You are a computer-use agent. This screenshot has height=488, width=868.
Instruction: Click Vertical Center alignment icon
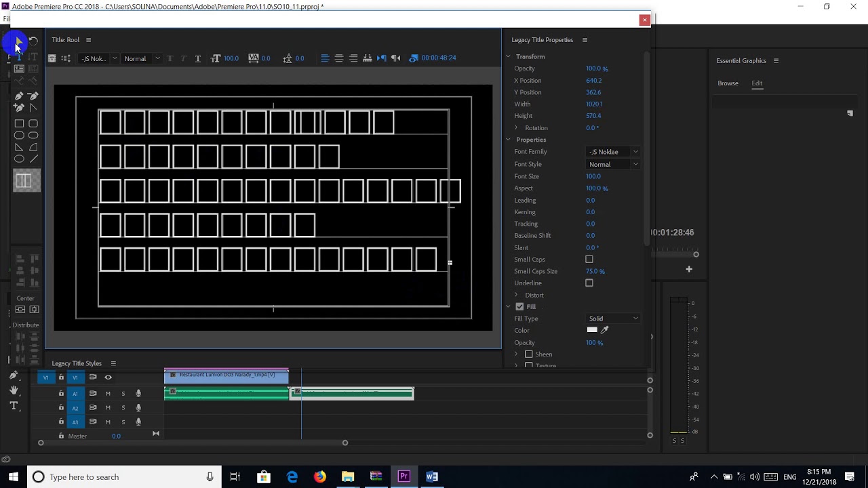click(x=20, y=309)
